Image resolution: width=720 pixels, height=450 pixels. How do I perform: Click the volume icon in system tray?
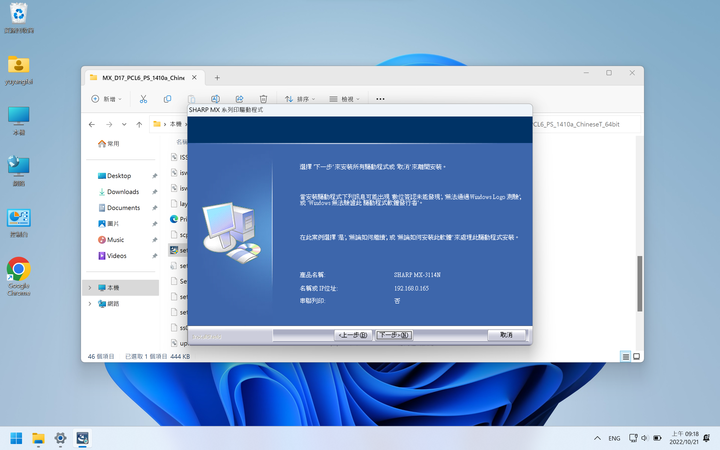point(644,439)
